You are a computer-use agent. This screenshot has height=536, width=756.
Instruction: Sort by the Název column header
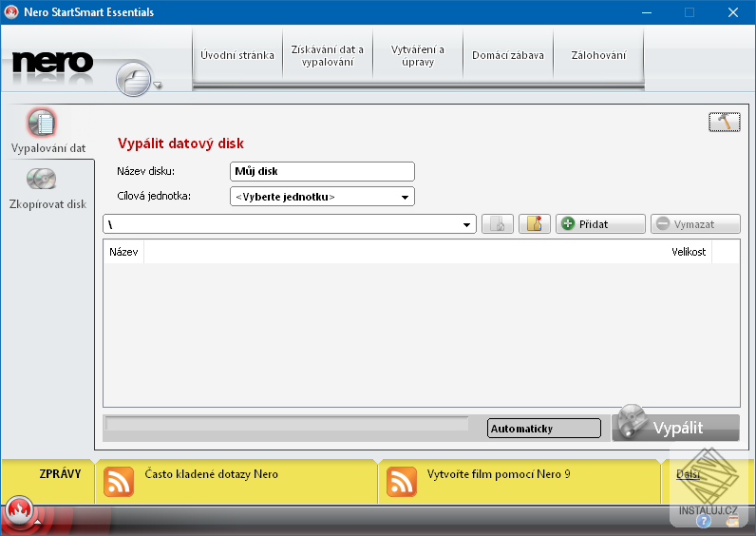click(123, 252)
